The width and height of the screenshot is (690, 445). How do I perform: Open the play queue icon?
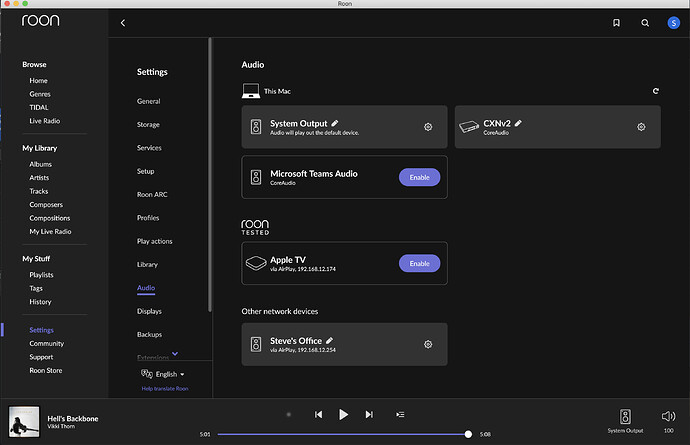coord(400,414)
